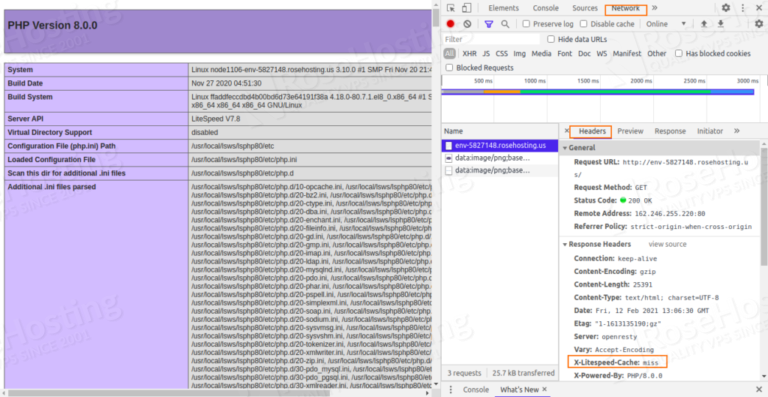Toggle the filter funnel icon
768x397 pixels.
(488, 24)
